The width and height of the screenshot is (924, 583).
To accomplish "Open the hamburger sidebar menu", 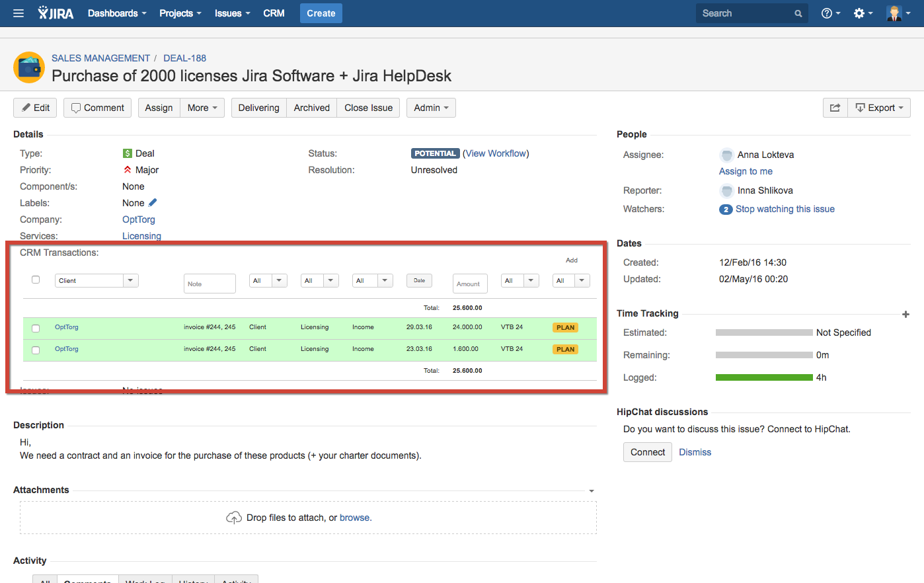I will pyautogui.click(x=19, y=13).
